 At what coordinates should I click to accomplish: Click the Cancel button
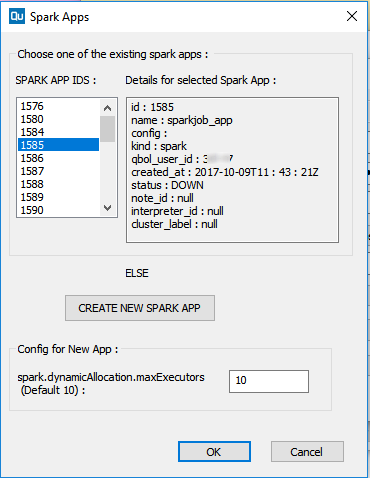[307, 452]
